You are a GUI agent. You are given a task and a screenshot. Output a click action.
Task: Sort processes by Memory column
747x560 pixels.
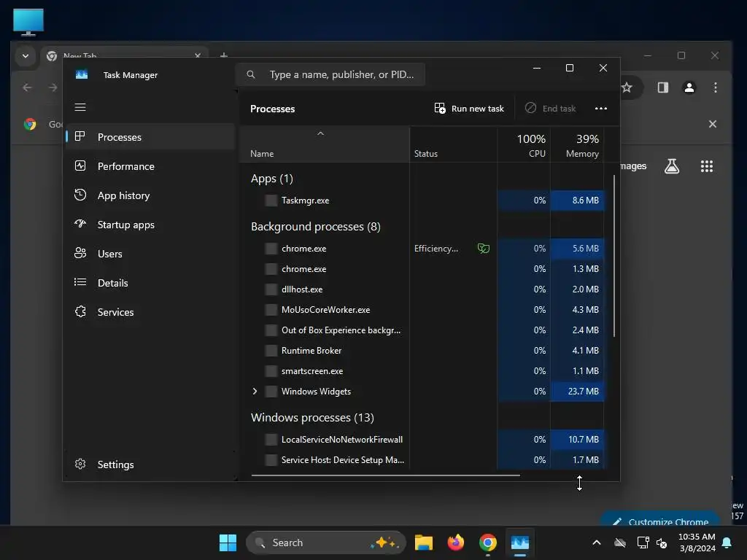(578, 145)
